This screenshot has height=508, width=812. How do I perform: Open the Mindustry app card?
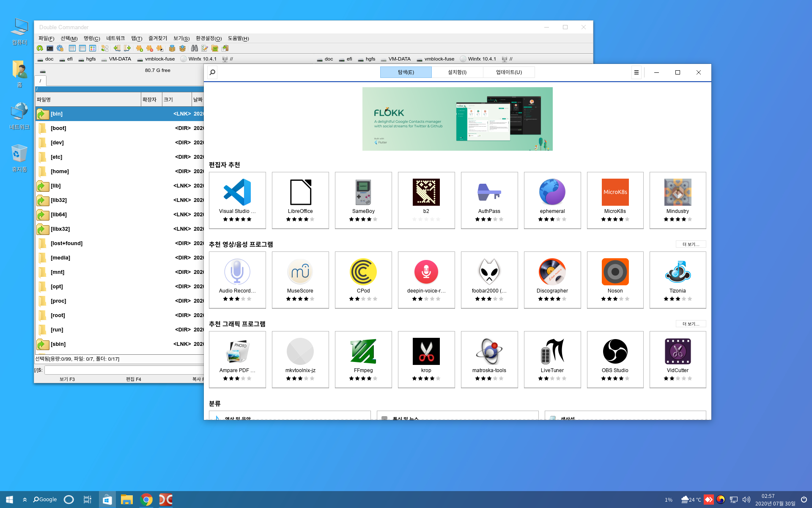click(678, 200)
